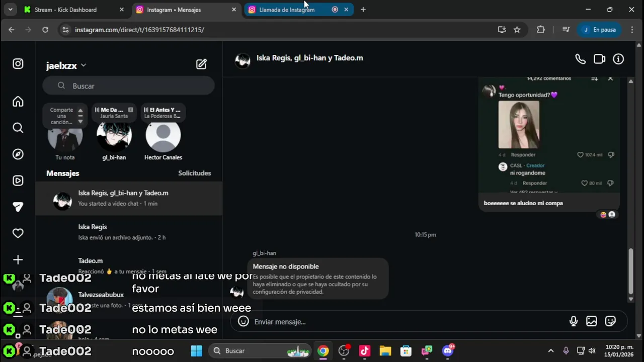Expand the jaelxzx account switcher

[x=84, y=65]
